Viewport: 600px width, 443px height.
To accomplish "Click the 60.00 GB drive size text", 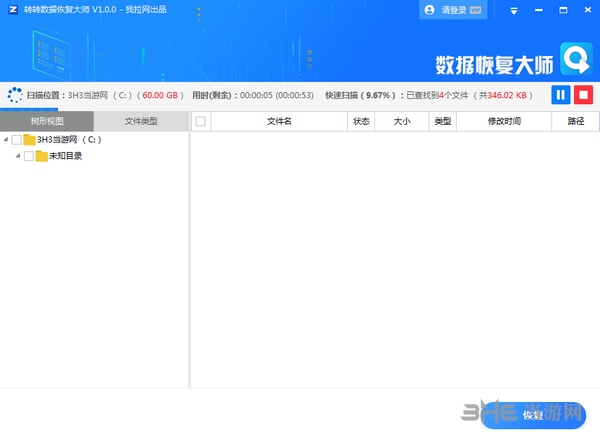I will click(160, 95).
